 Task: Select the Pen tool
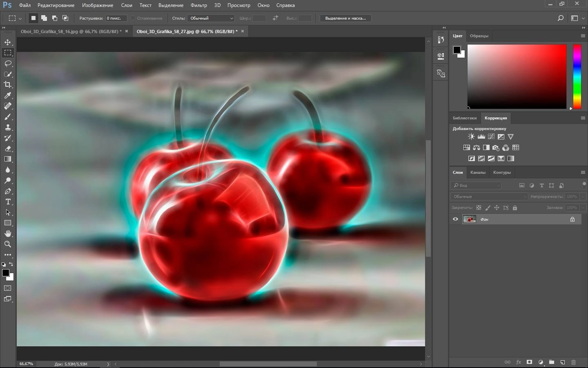pos(8,191)
